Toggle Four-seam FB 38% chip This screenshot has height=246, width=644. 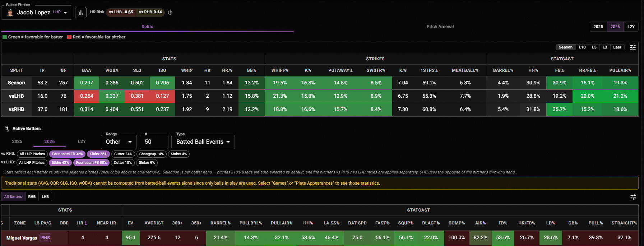[x=91, y=163]
